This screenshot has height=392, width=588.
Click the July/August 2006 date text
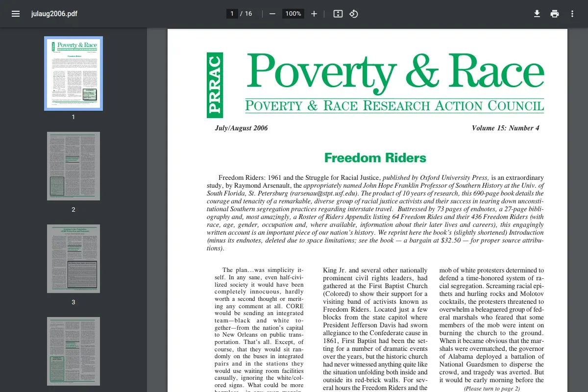(242, 128)
